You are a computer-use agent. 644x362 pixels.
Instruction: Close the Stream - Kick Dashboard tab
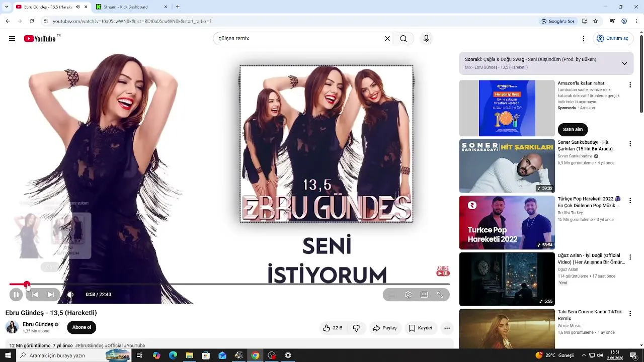pos(166,7)
